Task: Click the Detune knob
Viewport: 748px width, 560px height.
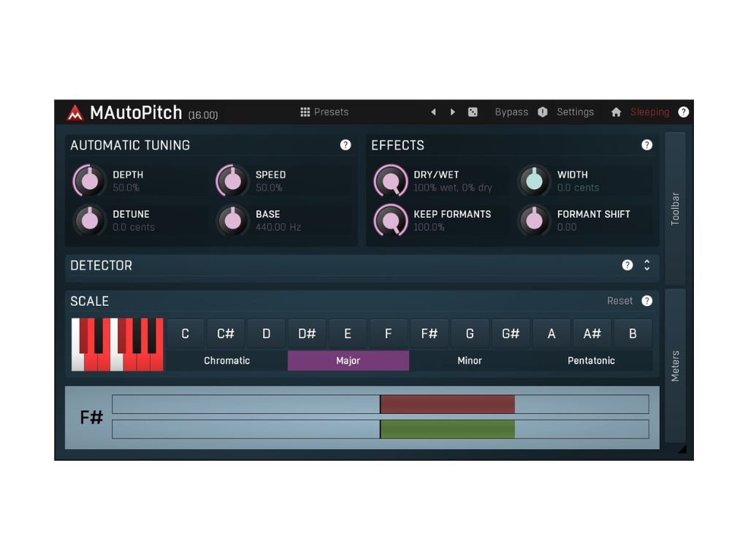Action: (x=89, y=220)
